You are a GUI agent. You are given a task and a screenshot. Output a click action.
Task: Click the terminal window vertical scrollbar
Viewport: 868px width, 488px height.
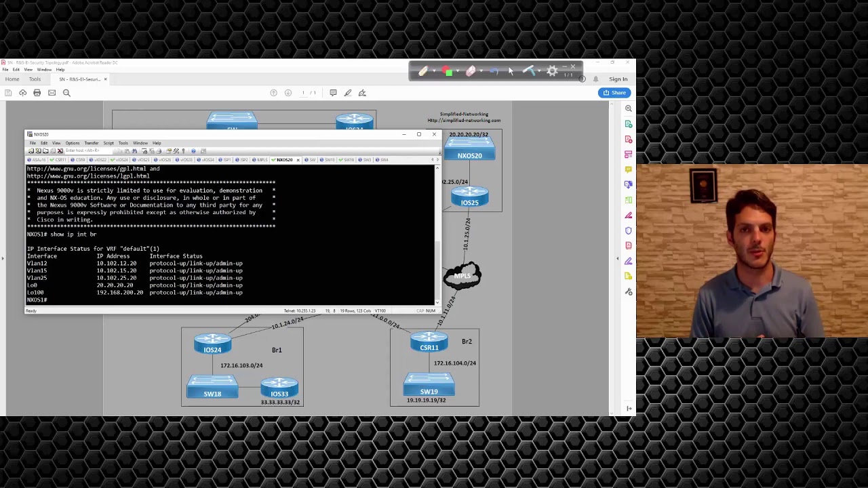(x=437, y=234)
